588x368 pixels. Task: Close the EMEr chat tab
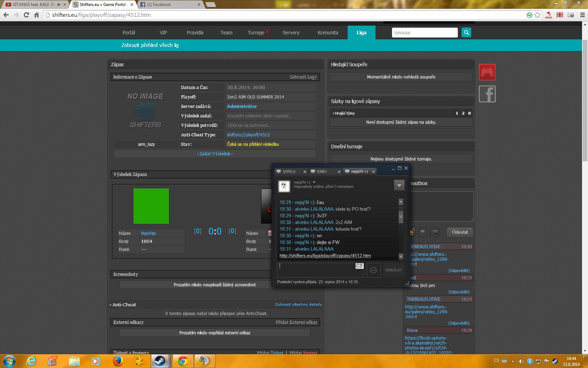(x=339, y=171)
